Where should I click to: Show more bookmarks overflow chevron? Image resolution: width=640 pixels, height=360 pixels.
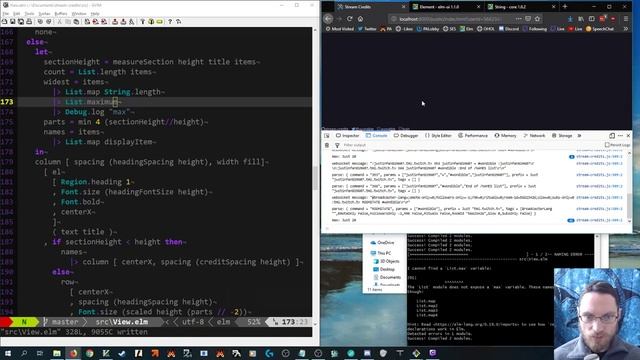click(626, 29)
